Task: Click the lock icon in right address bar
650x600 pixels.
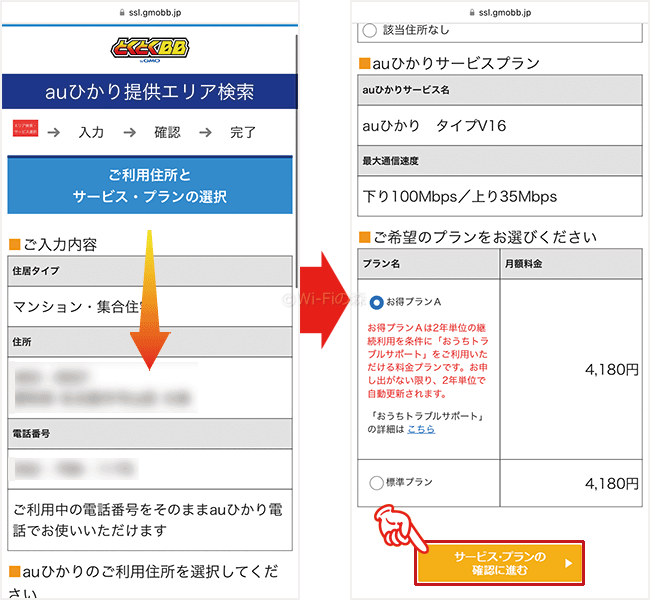Action: pos(472,12)
